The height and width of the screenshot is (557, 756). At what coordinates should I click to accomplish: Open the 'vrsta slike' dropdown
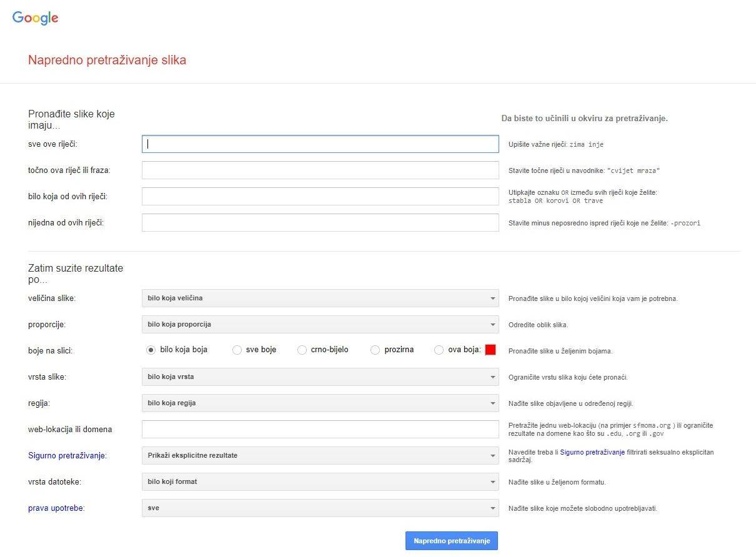point(320,377)
